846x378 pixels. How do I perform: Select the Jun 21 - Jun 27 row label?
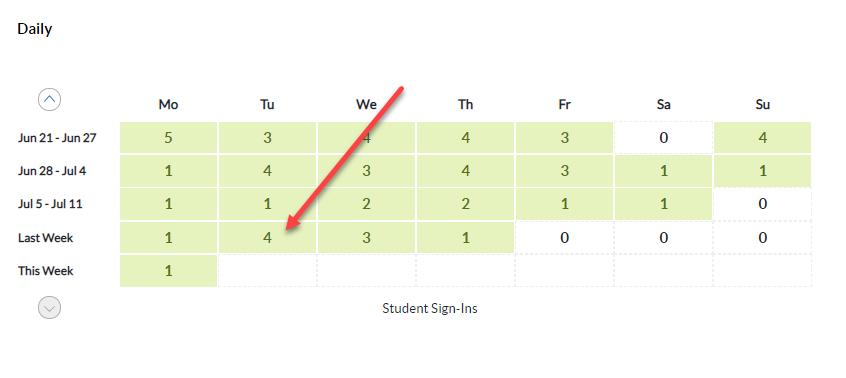[57, 138]
